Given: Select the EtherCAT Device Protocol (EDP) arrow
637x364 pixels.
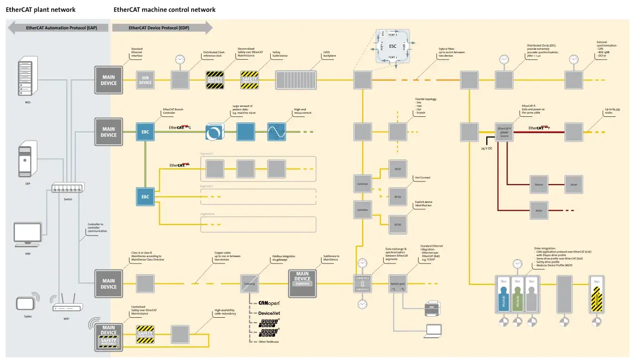Looking at the screenshot, I should tap(162, 28).
